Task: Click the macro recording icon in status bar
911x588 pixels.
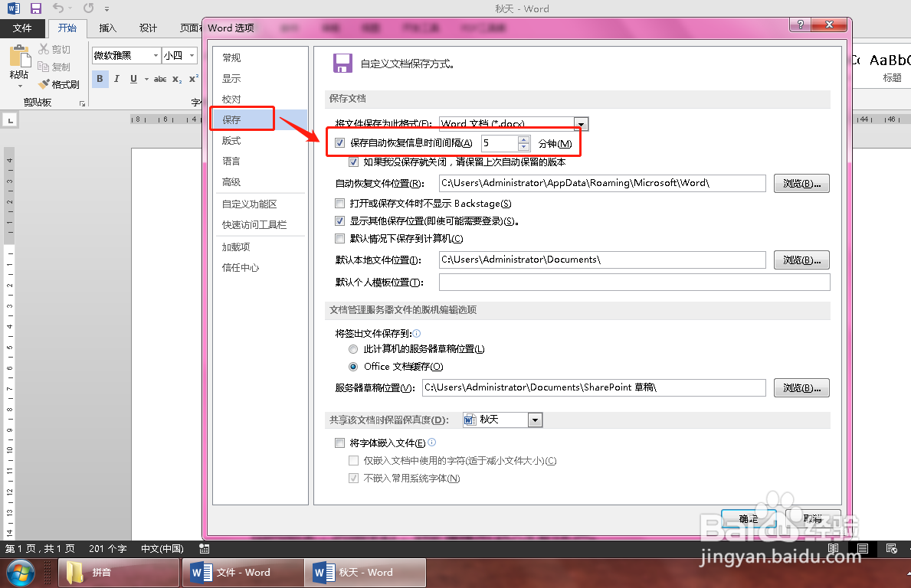Action: [x=204, y=548]
